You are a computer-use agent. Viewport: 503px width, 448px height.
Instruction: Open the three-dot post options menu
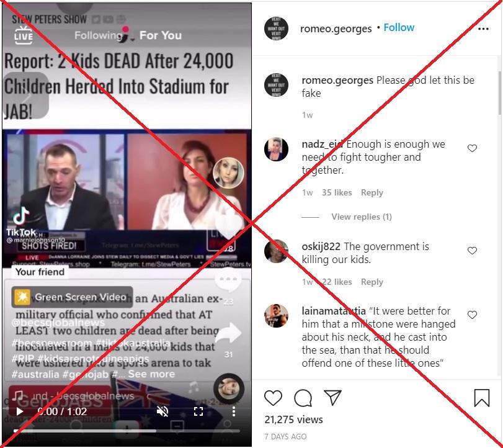click(x=483, y=29)
